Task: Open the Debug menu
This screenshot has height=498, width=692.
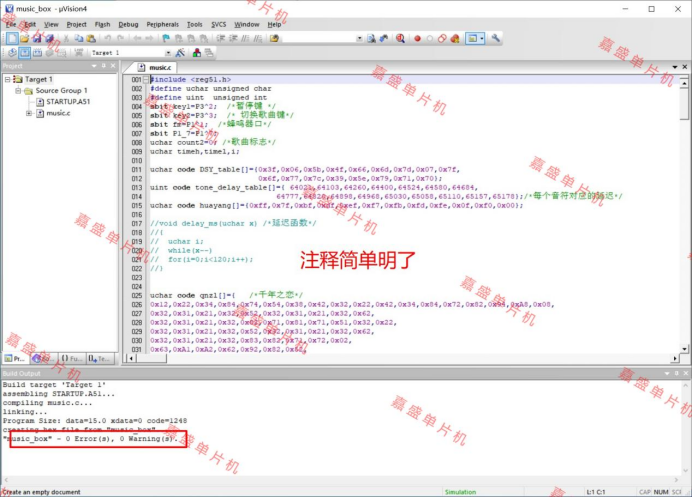Action: [128, 24]
